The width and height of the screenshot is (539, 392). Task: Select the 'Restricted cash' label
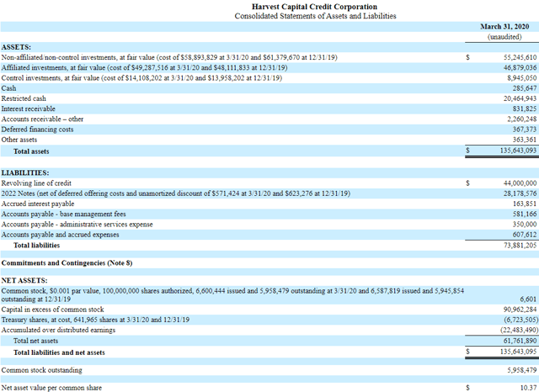tap(24, 98)
